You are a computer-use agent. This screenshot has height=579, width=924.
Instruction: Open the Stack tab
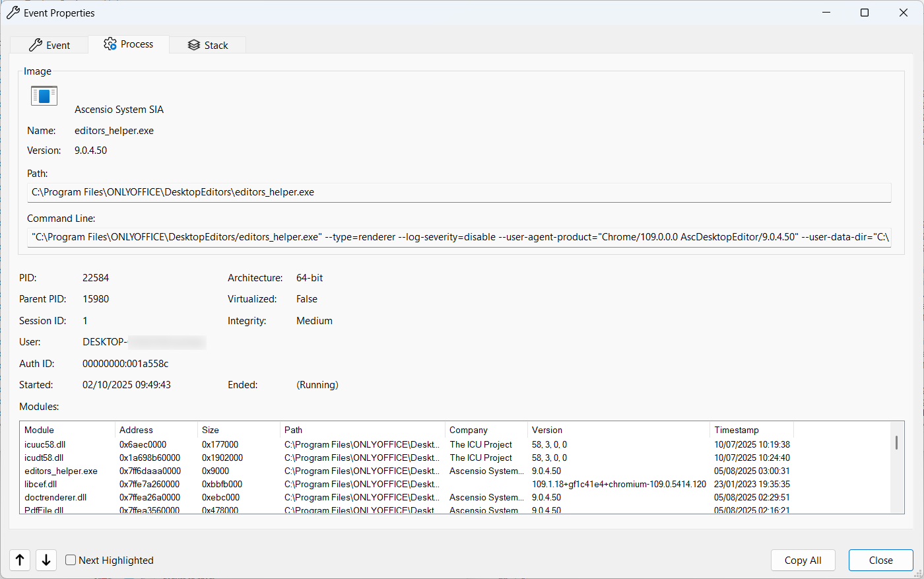coord(208,45)
